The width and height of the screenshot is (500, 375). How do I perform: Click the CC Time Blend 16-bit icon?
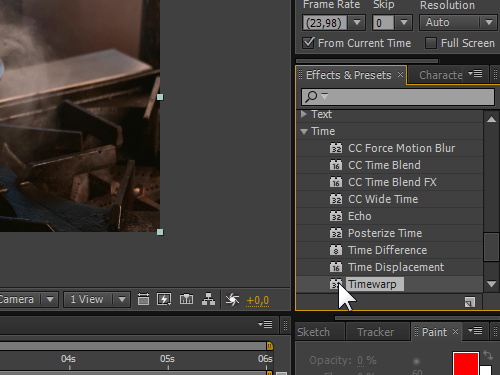coord(336,165)
